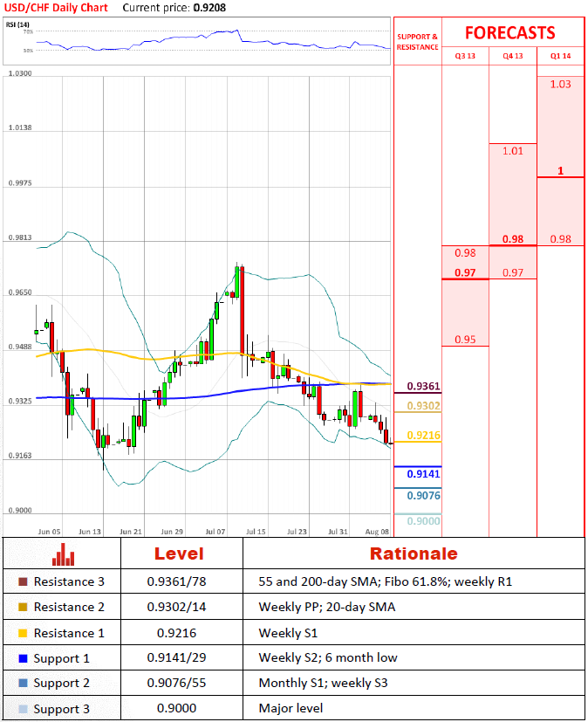The image size is (588, 722).
Task: Click the 'Weekly PP; 20-day SMA' rationale
Action: pos(327,607)
